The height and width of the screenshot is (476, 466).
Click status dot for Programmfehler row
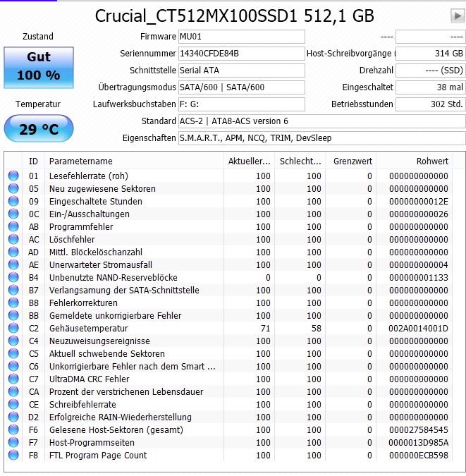(13, 226)
